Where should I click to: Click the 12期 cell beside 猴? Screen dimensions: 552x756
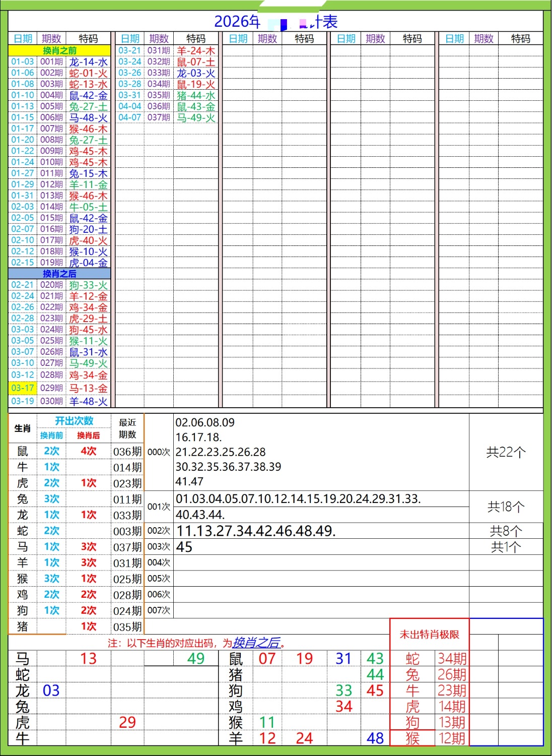coord(452,738)
